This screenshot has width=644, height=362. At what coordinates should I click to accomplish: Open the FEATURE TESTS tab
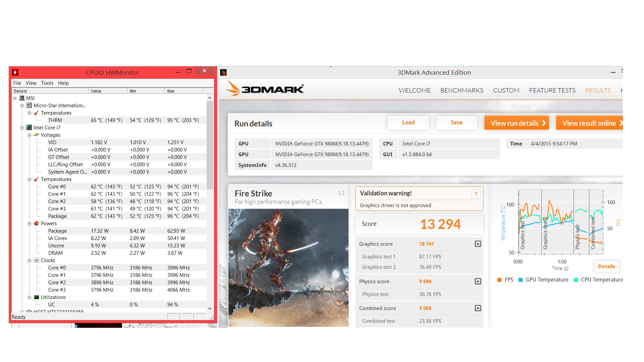552,90
